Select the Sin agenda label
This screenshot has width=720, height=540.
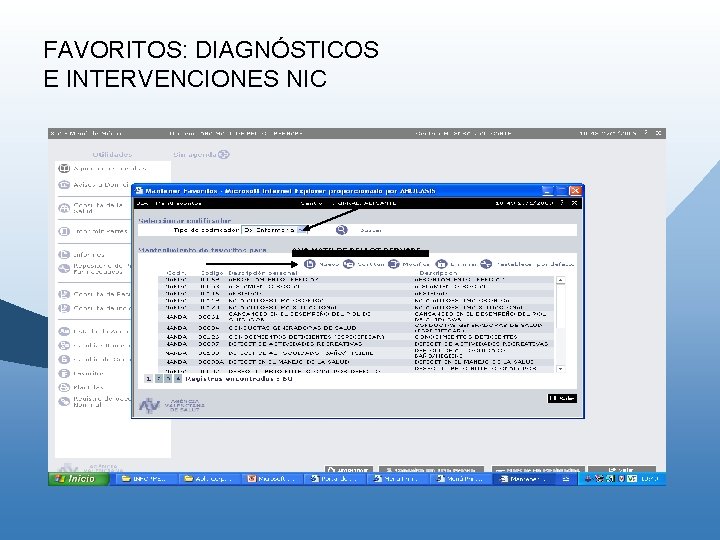pyautogui.click(x=195, y=155)
